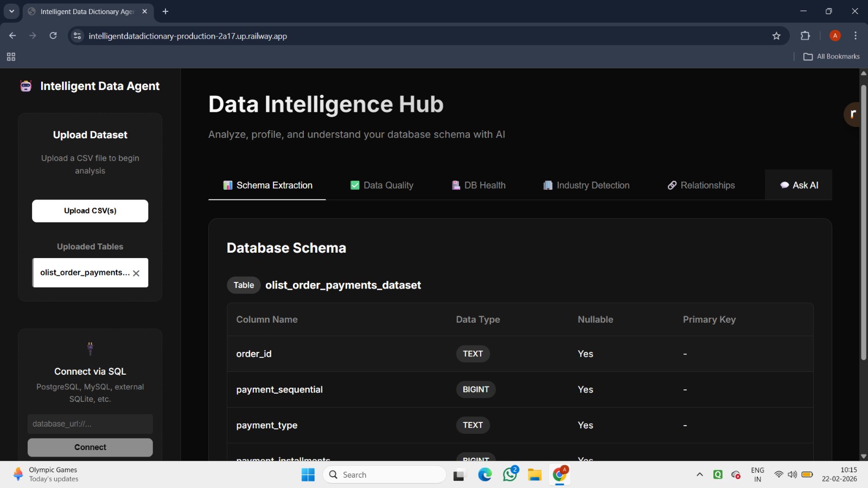Go back to previous browser page
The height and width of the screenshot is (488, 868).
coord(12,36)
